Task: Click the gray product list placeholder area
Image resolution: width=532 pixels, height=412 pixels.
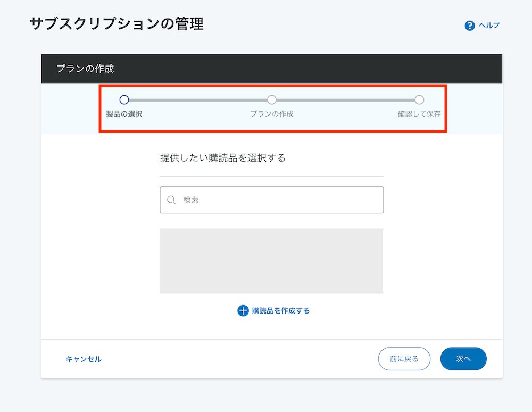Action: pos(272,261)
